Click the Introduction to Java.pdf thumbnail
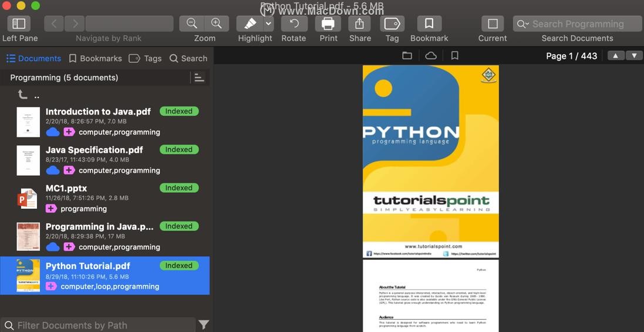The width and height of the screenshot is (644, 332). (x=28, y=122)
